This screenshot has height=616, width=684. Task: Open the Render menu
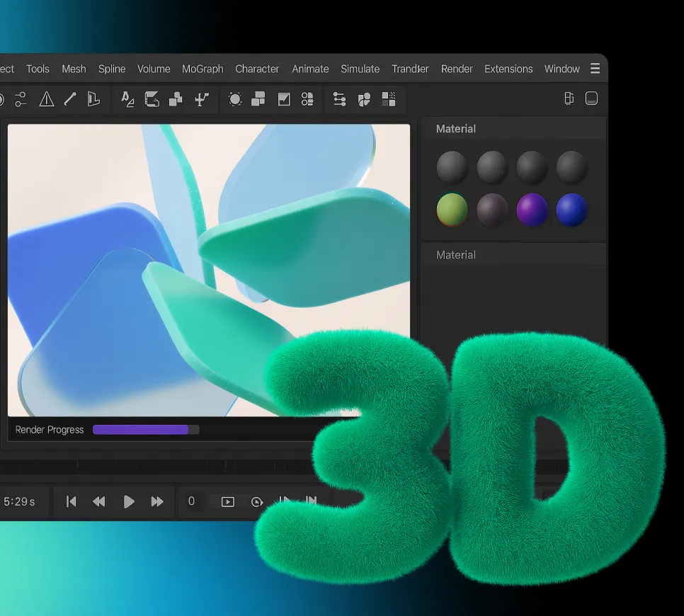(457, 69)
